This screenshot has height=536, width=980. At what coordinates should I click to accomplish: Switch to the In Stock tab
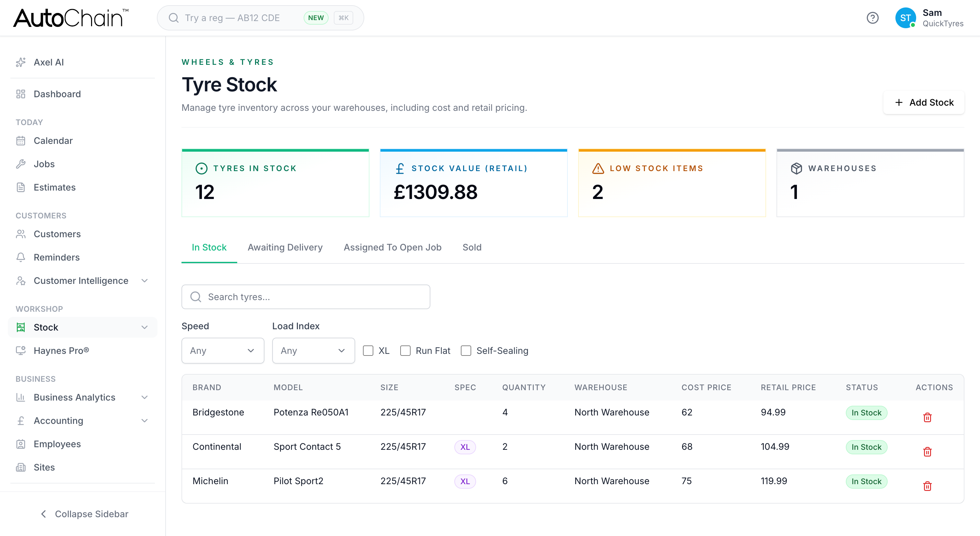(209, 247)
